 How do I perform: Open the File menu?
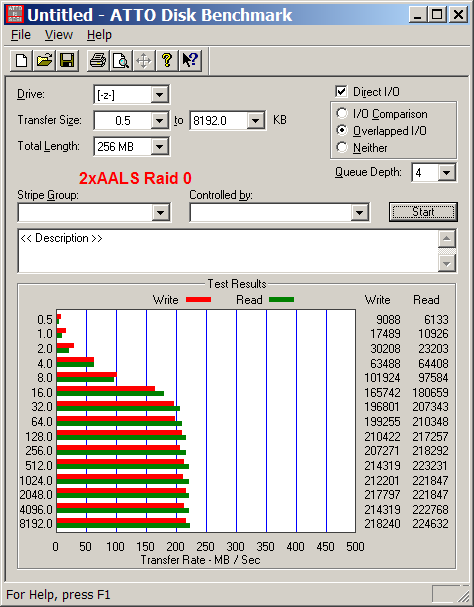pyautogui.click(x=21, y=35)
